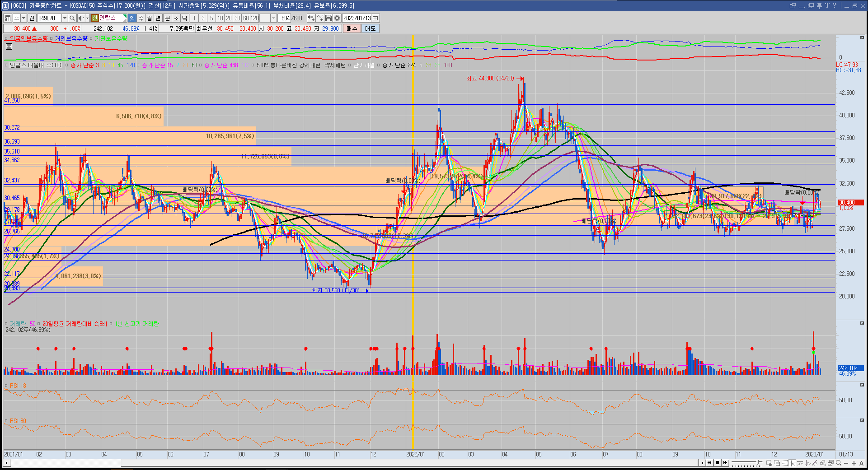Click the pin window icon
The width and height of the screenshot is (868, 470).
point(819,5)
